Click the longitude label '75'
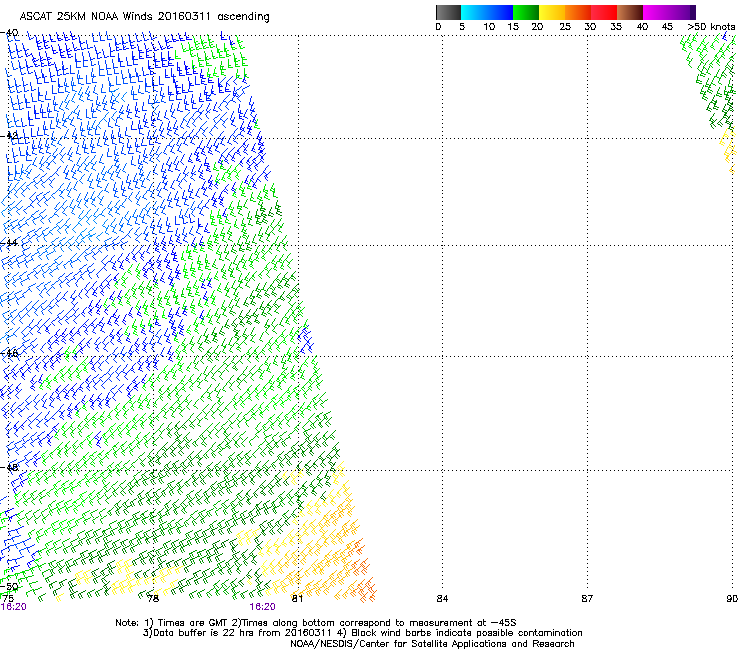This screenshot has width=740, height=650. pos(8,599)
